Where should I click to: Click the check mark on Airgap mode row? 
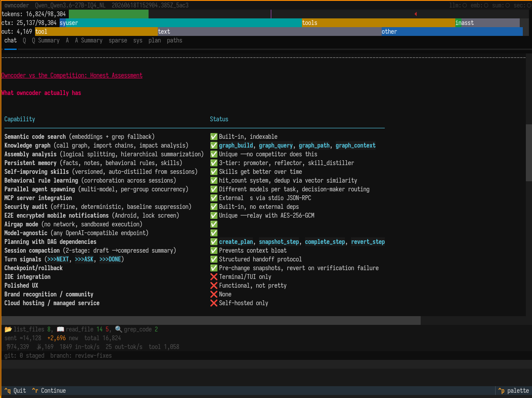click(214, 224)
